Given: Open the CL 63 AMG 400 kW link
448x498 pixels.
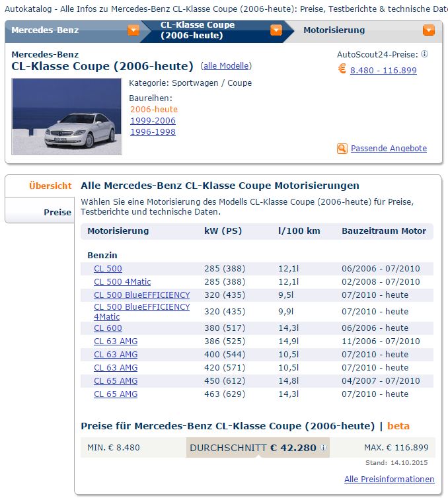Looking at the screenshot, I should [x=116, y=355].
